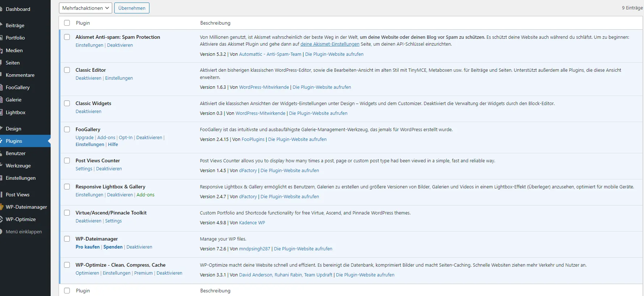
Task: Open the mndpsingh287 author link
Action: click(x=254, y=249)
